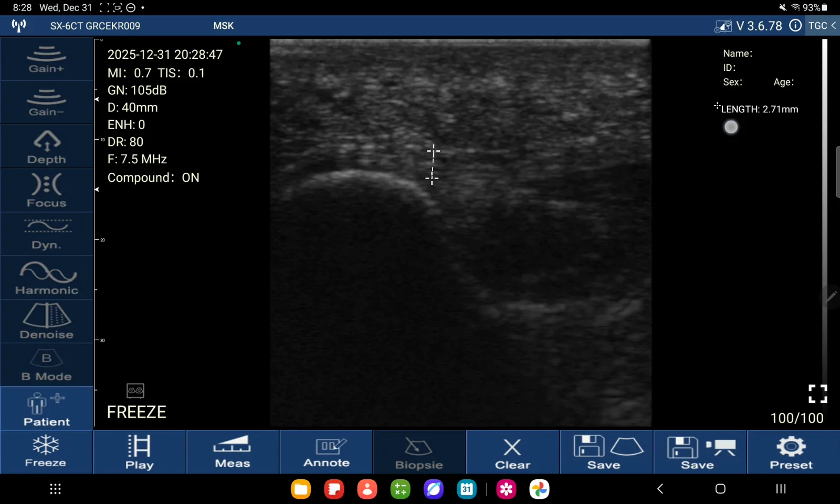The image size is (840, 504).
Task: Select the gray measurement marker dot
Action: tap(731, 127)
